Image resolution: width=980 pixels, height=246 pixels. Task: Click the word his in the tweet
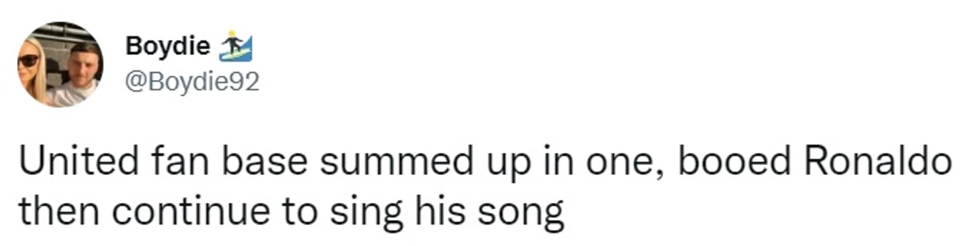tap(438, 211)
